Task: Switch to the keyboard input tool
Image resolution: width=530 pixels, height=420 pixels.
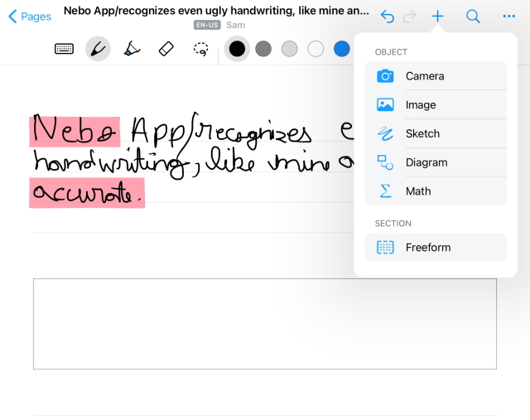Action: coord(64,49)
